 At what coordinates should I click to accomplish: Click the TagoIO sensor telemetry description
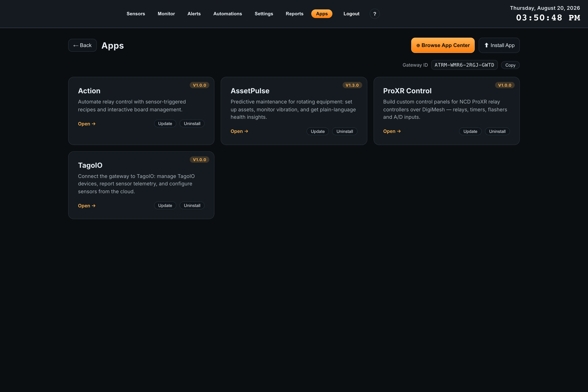tap(136, 184)
